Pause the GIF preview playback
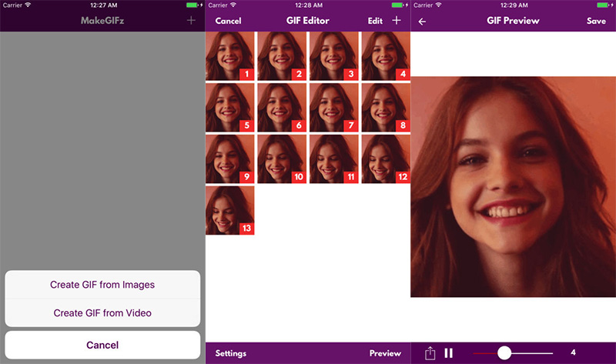The width and height of the screenshot is (616, 364). tap(449, 352)
